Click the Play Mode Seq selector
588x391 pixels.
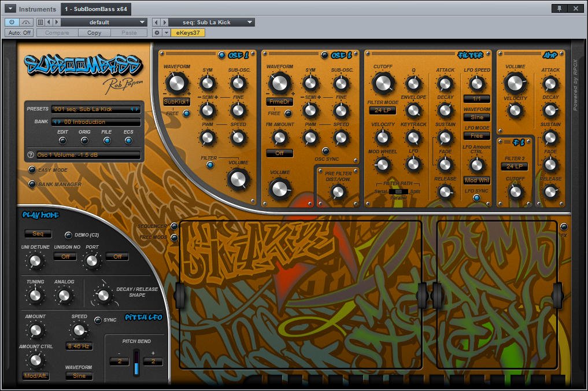pos(38,234)
